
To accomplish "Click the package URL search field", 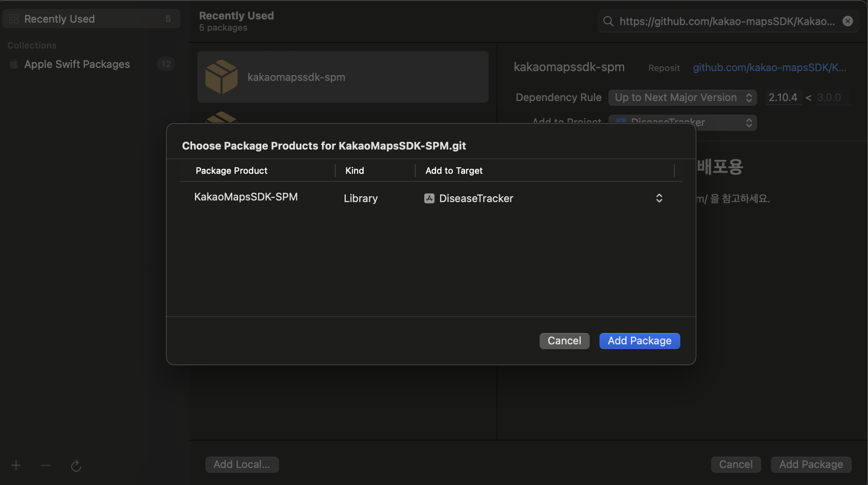I will tap(727, 21).
